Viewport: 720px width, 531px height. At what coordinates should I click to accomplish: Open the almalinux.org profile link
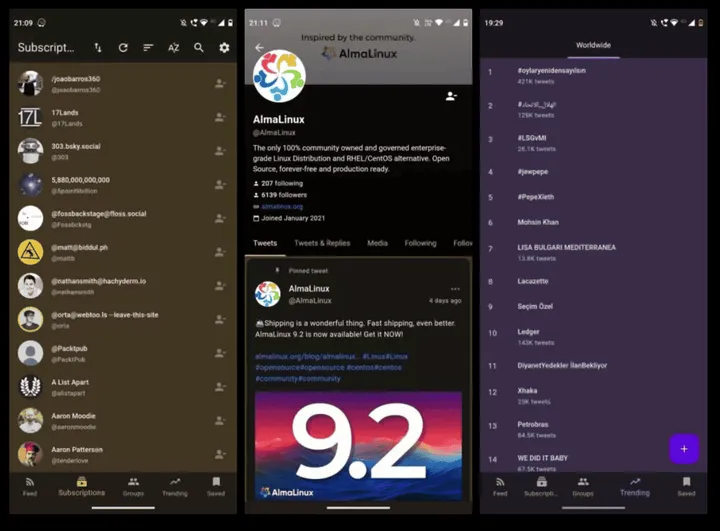pos(282,206)
